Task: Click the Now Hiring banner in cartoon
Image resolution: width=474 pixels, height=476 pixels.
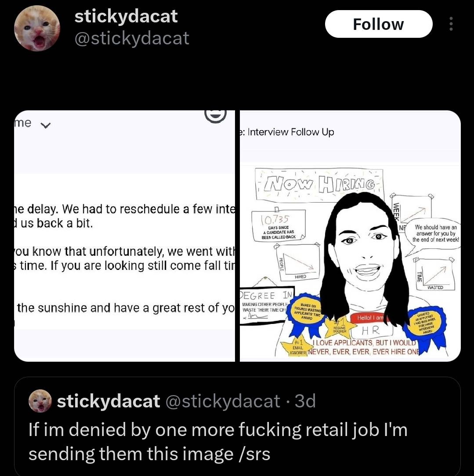Action: [x=319, y=185]
